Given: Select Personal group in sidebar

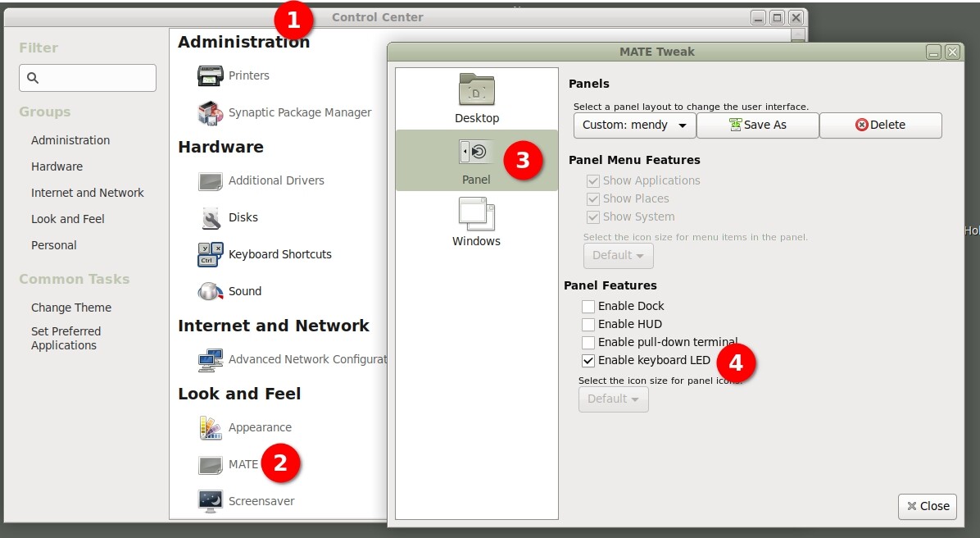Looking at the screenshot, I should 54,246.
